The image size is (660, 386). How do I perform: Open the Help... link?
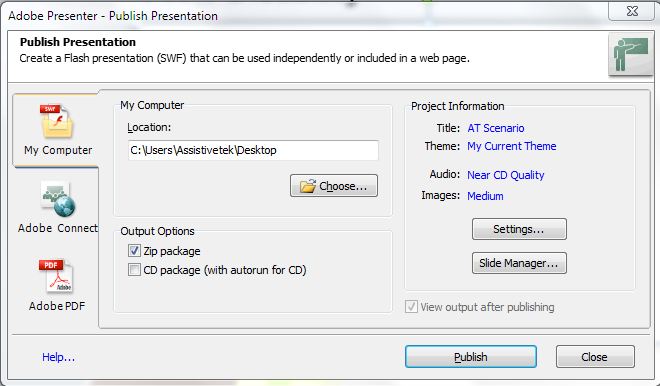(59, 357)
